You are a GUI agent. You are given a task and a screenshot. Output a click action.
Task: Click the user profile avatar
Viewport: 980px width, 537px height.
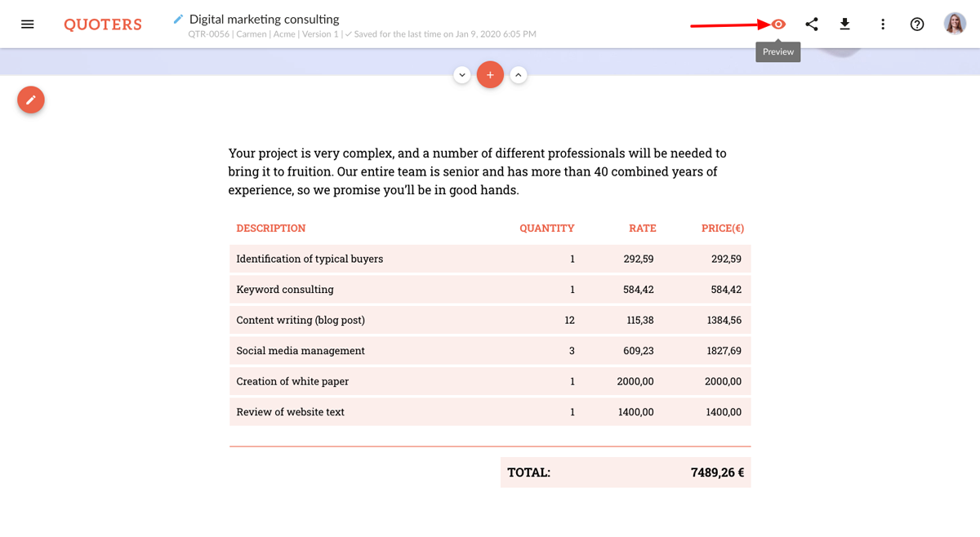point(955,24)
